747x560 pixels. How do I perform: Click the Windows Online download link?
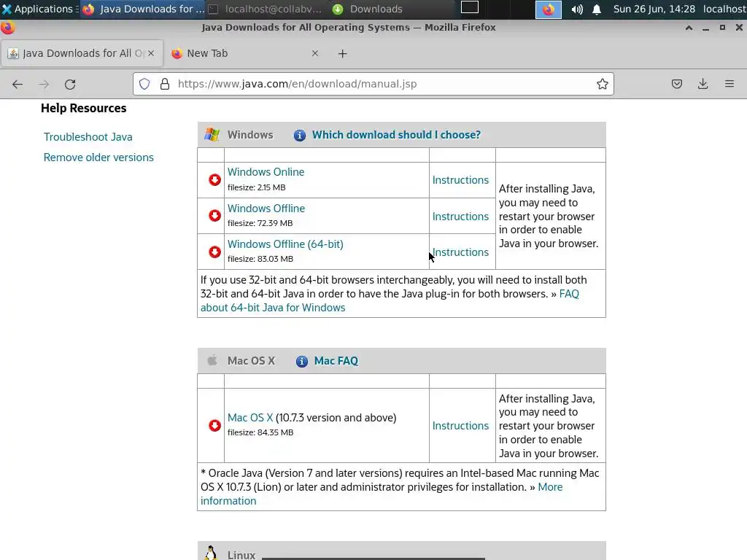tap(266, 172)
